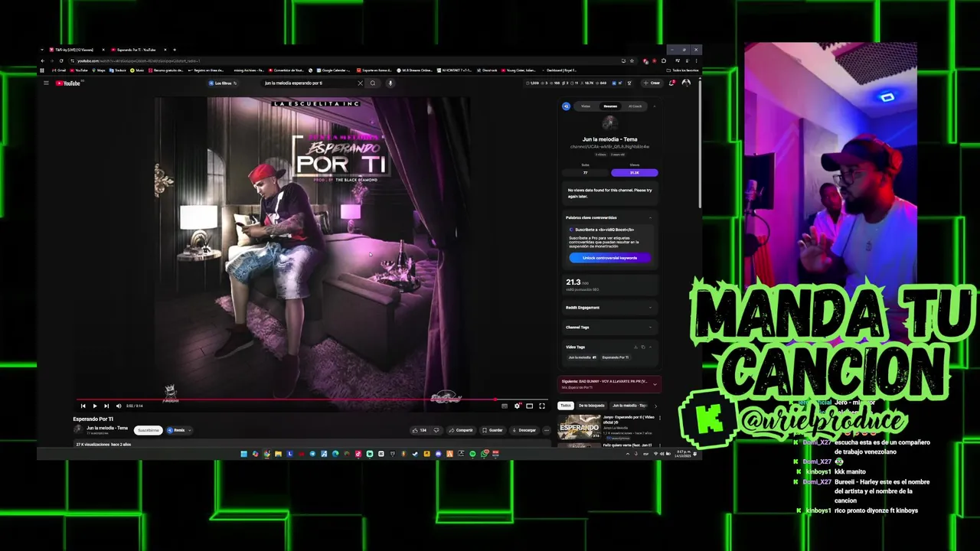The width and height of the screenshot is (980, 551).
Task: Play the Esperando Por Ti video
Action: [95, 406]
